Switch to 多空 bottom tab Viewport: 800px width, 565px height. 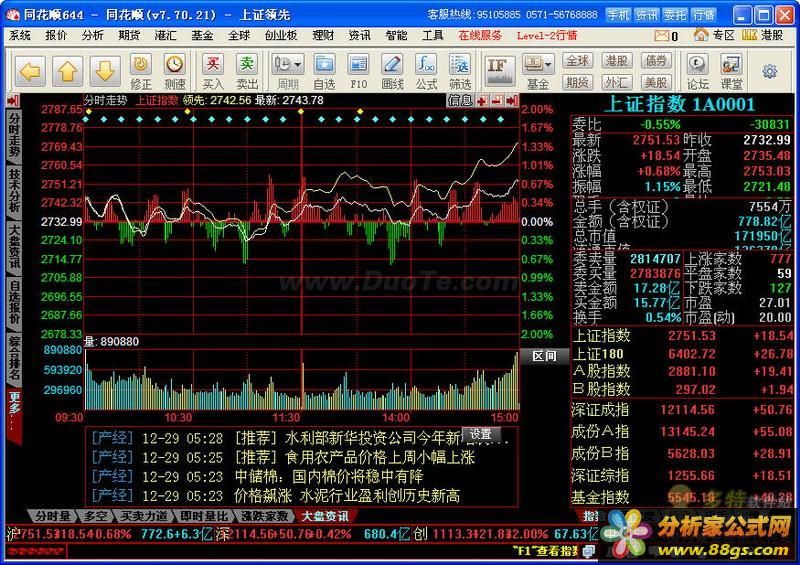[x=95, y=516]
